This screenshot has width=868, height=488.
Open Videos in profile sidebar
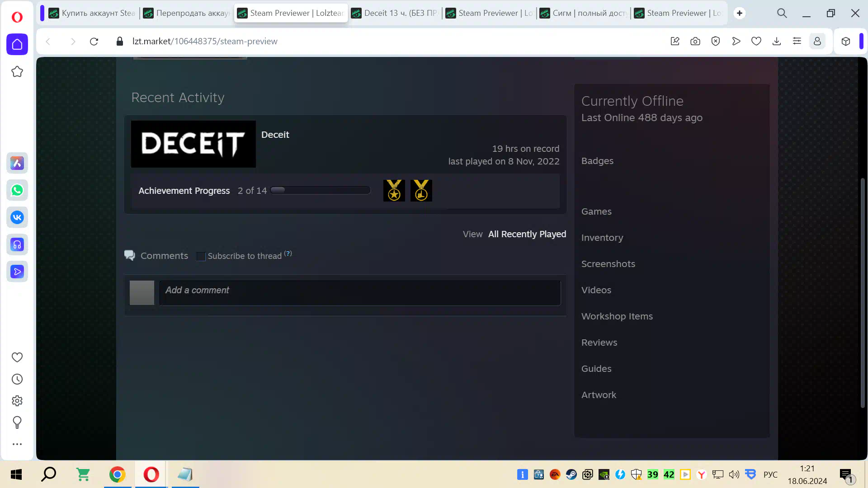[x=596, y=290]
